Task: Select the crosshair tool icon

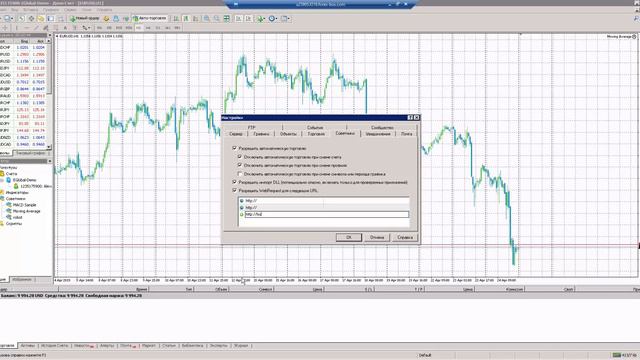Action: pos(5,28)
